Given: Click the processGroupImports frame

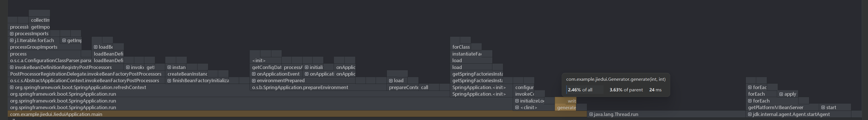Looking at the screenshot, I should click(34, 47).
